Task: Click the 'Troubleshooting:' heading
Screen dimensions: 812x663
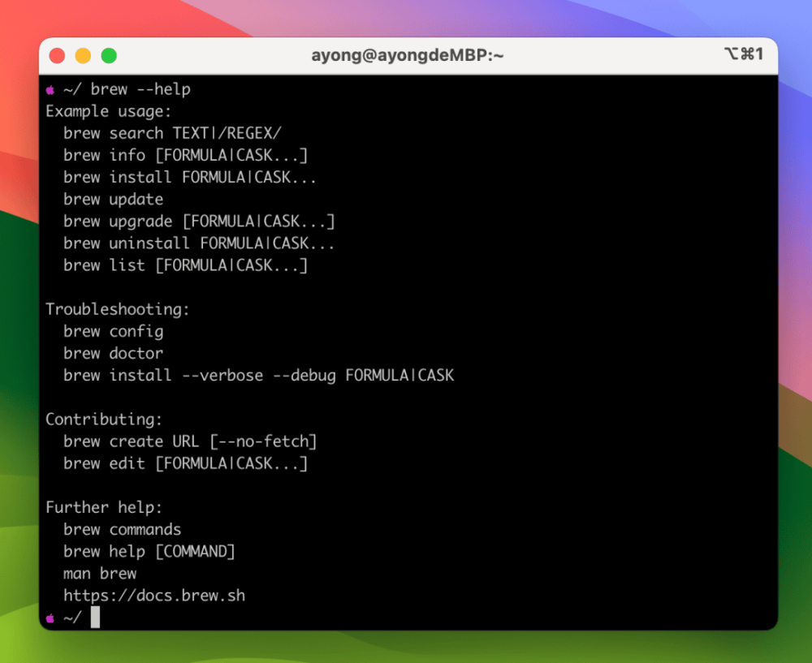Action: pos(118,309)
